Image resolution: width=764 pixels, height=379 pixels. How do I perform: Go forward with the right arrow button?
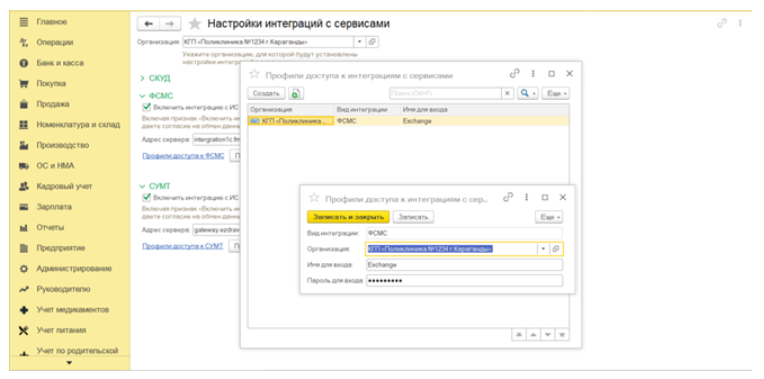coord(170,23)
